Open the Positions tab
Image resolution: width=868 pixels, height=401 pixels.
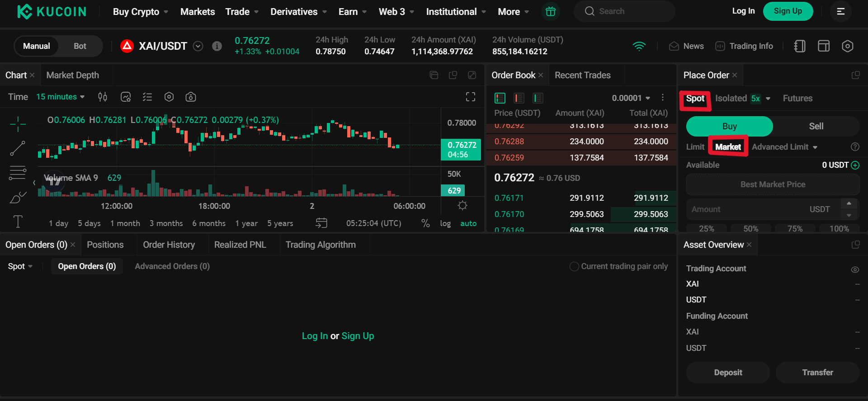pos(105,245)
